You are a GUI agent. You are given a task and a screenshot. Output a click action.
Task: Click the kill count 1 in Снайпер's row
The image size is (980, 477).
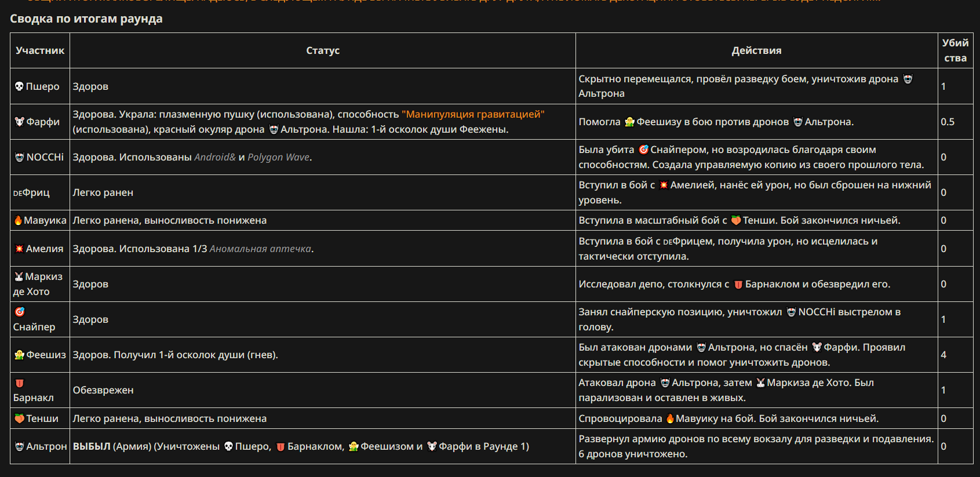(x=943, y=319)
